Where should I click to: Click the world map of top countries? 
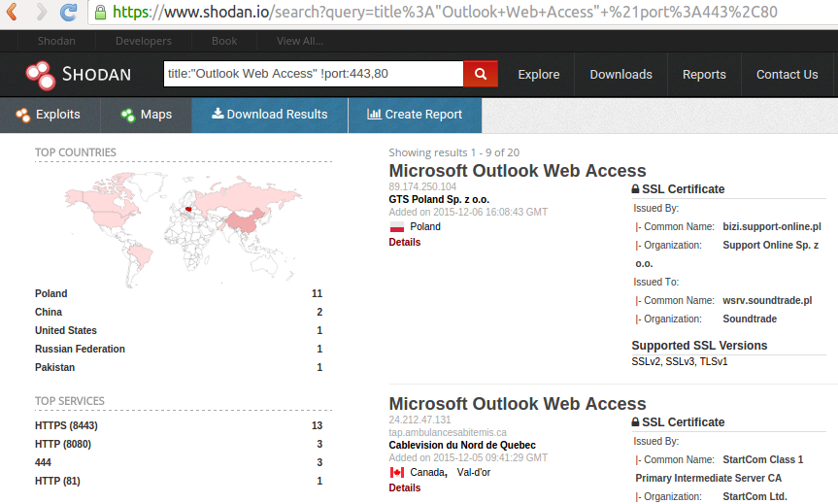(184, 228)
